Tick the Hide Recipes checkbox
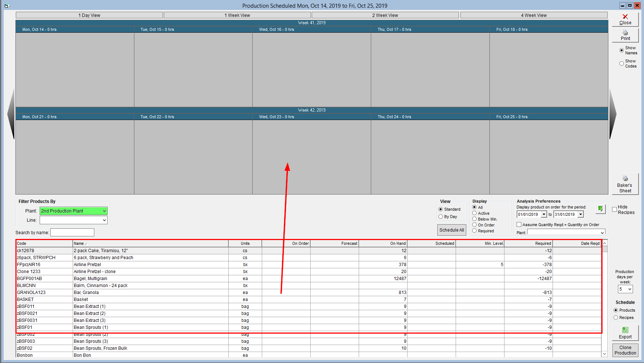This screenshot has width=644, height=363. click(x=615, y=209)
